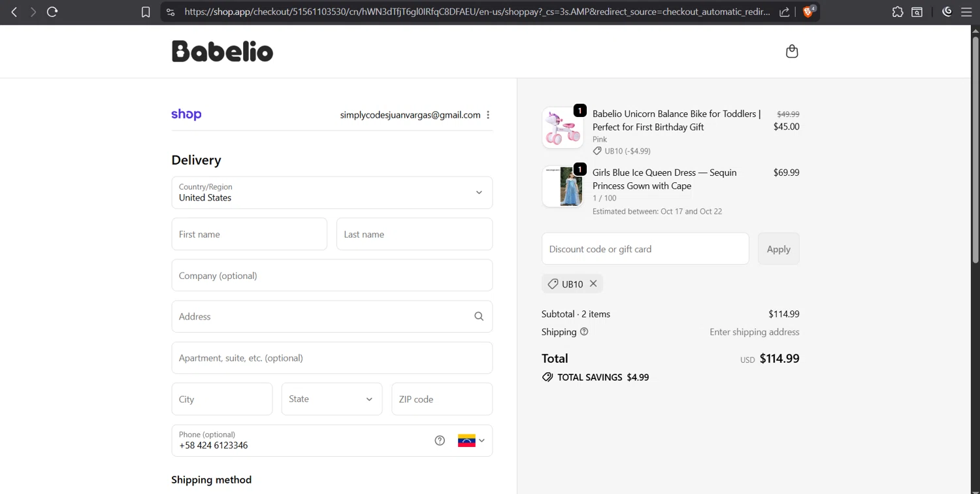
Task: Remove the UB10 discount code
Action: coord(593,284)
